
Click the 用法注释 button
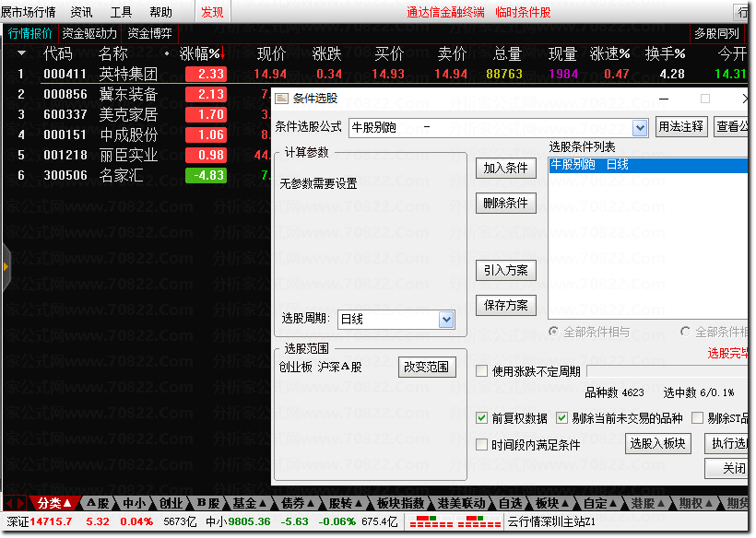pos(681,127)
